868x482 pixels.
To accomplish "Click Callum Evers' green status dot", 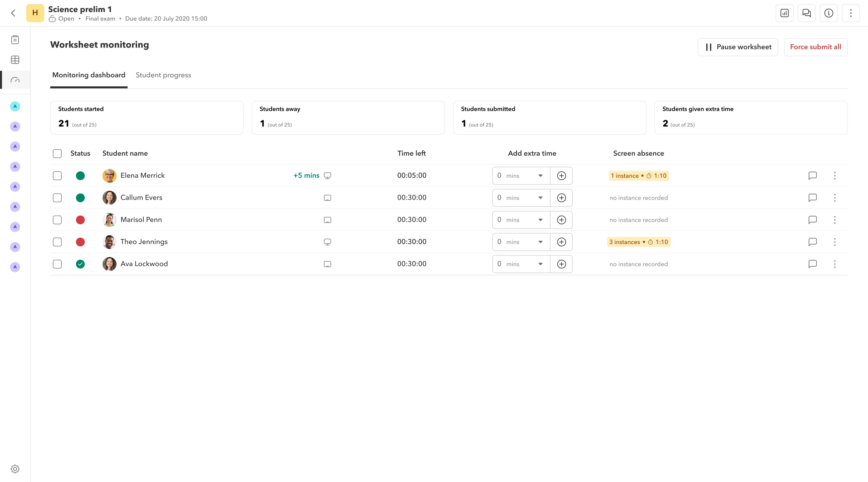I will pyautogui.click(x=80, y=198).
